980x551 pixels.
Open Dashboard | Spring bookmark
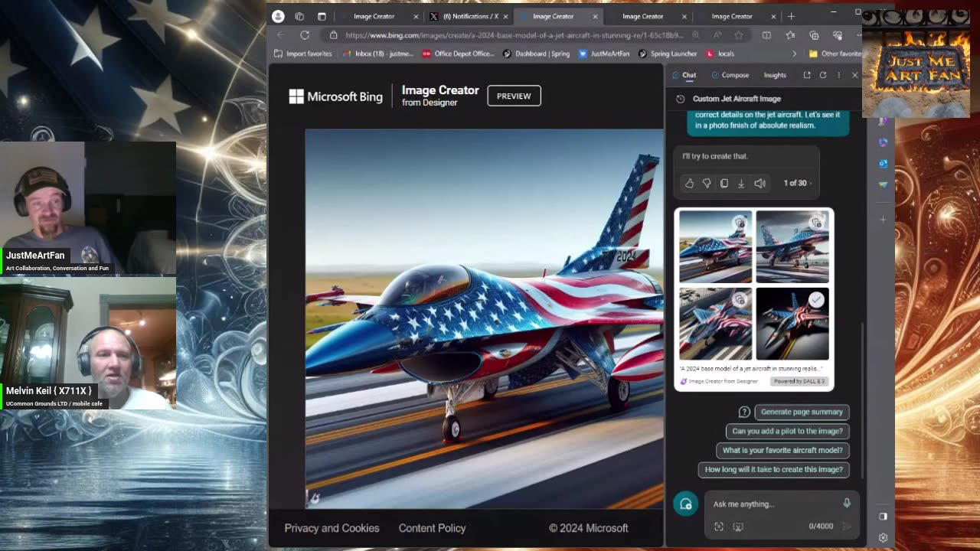pos(537,54)
